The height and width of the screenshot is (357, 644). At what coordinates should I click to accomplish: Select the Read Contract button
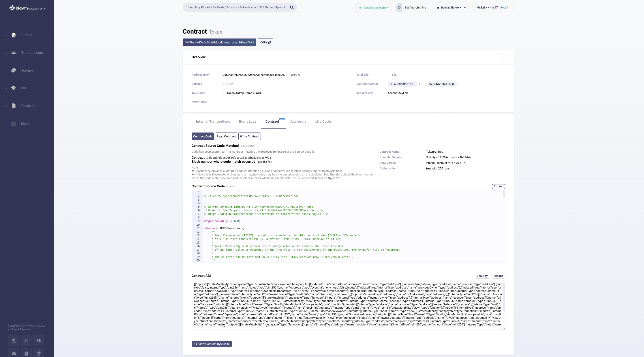click(226, 137)
